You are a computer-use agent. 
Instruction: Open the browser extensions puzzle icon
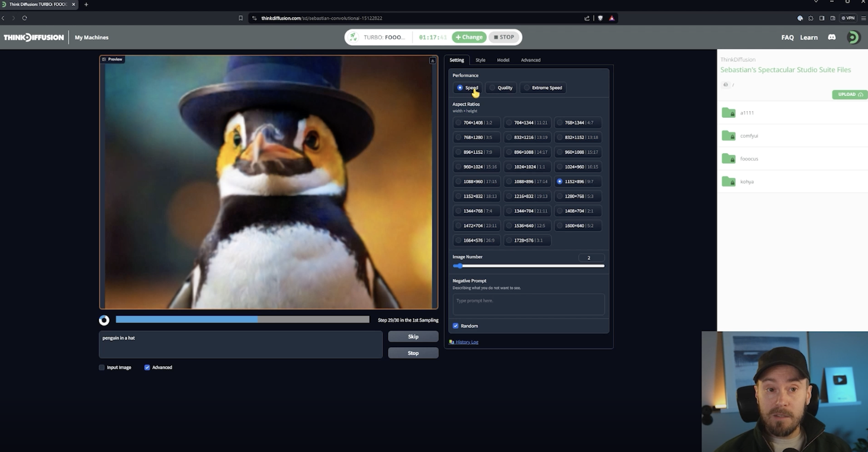point(811,18)
